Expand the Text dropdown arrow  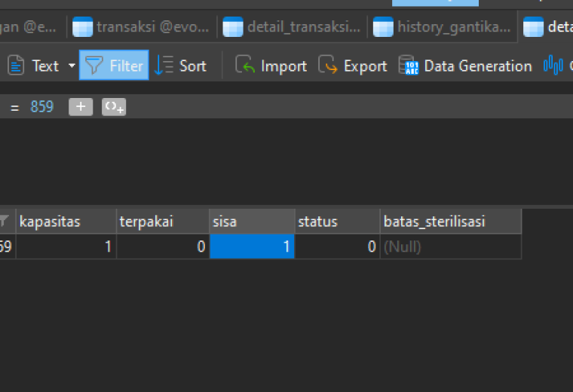click(x=72, y=66)
